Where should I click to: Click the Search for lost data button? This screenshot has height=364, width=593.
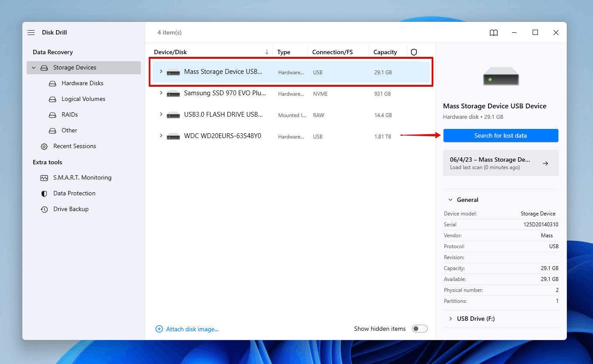pyautogui.click(x=500, y=135)
